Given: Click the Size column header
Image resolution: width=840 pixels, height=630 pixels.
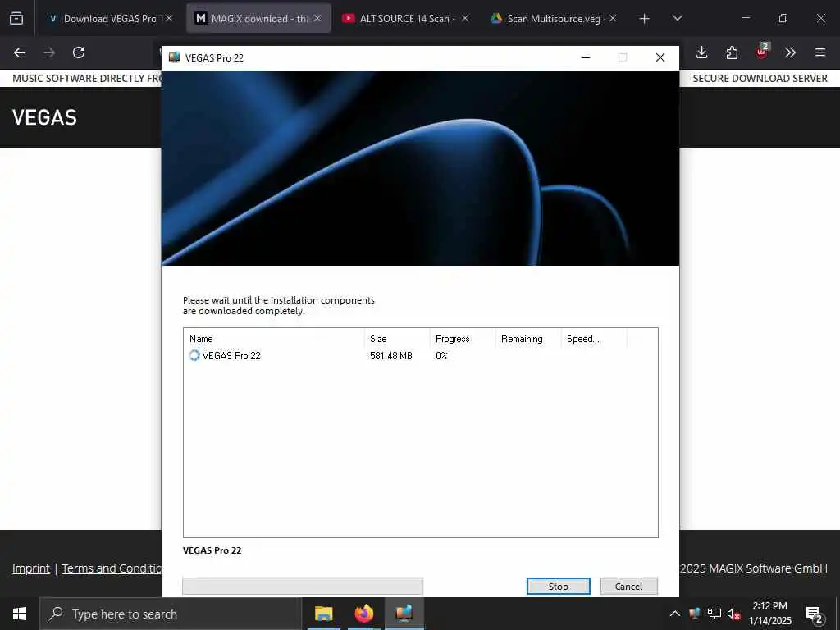Looking at the screenshot, I should point(396,339).
